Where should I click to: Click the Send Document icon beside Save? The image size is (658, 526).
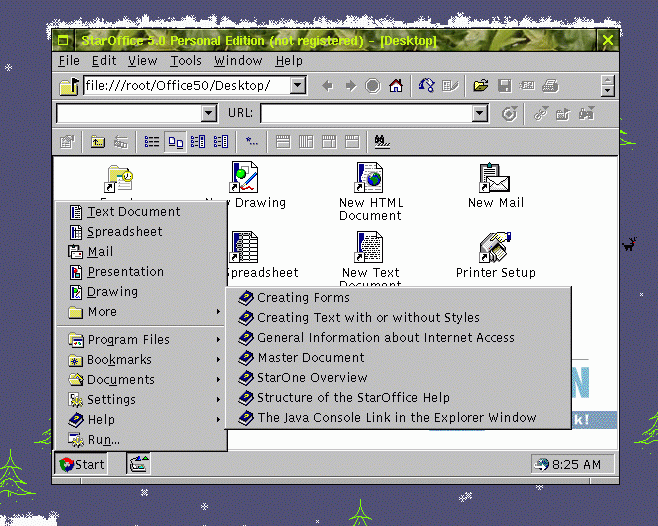pos(527,86)
